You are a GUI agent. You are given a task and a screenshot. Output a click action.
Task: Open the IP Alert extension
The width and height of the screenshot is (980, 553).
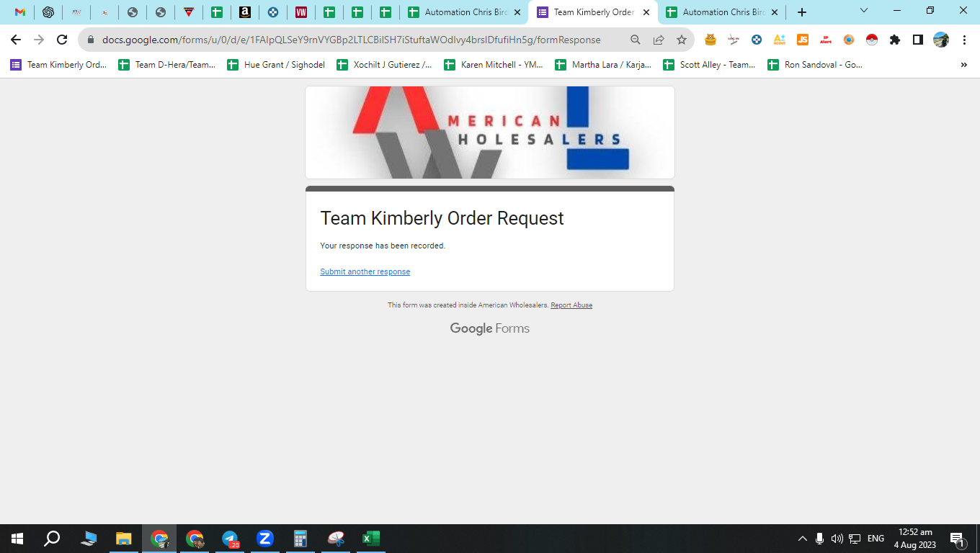pos(826,40)
